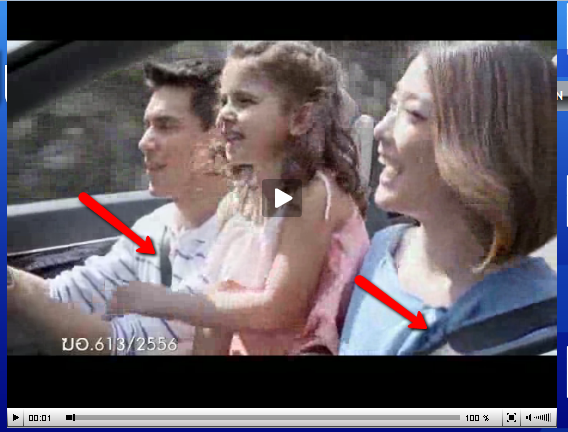Click the 100 % zoom indicator

(x=477, y=418)
